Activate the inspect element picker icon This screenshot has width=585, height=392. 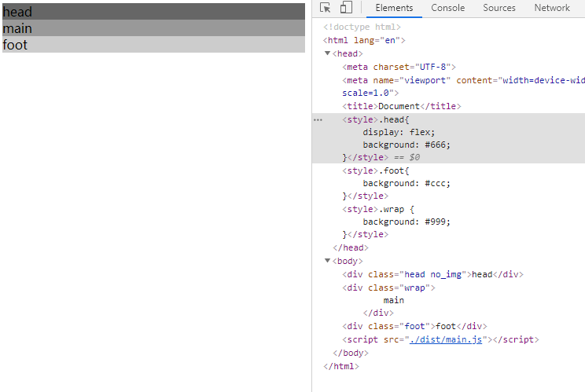point(325,7)
